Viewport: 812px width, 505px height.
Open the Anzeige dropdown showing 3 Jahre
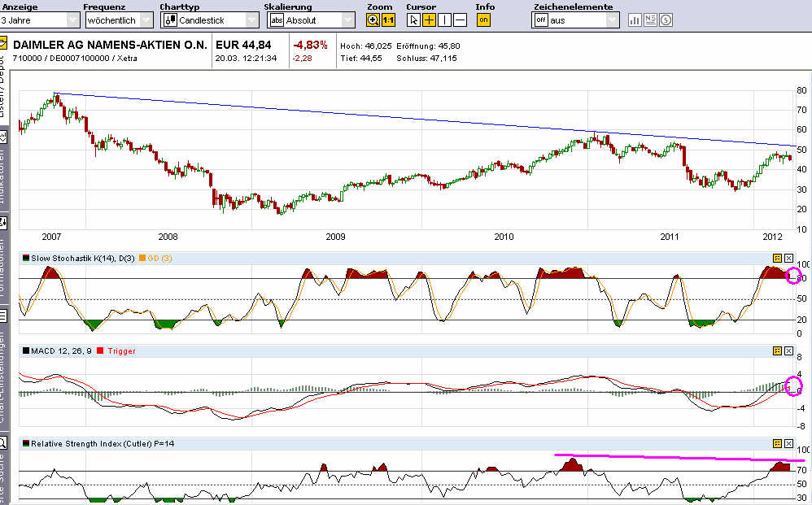(40, 20)
